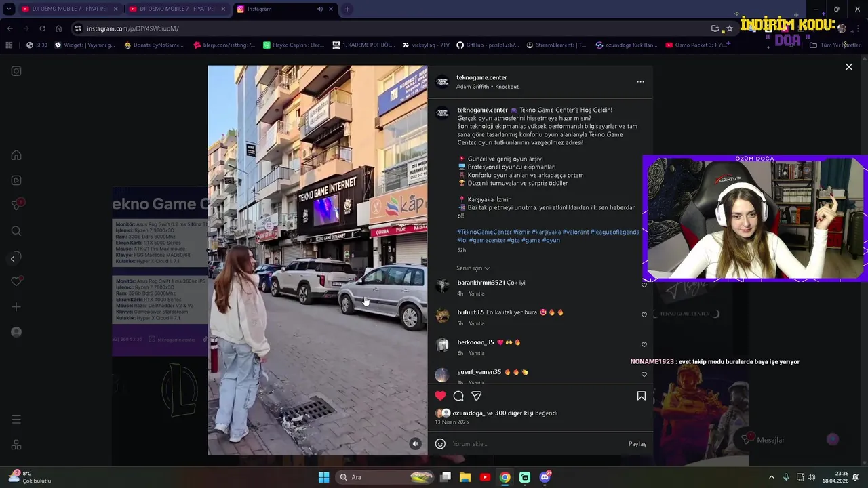Screen dimensions: 868x488
Task: Open emoji picker in comment box
Action: [440, 444]
